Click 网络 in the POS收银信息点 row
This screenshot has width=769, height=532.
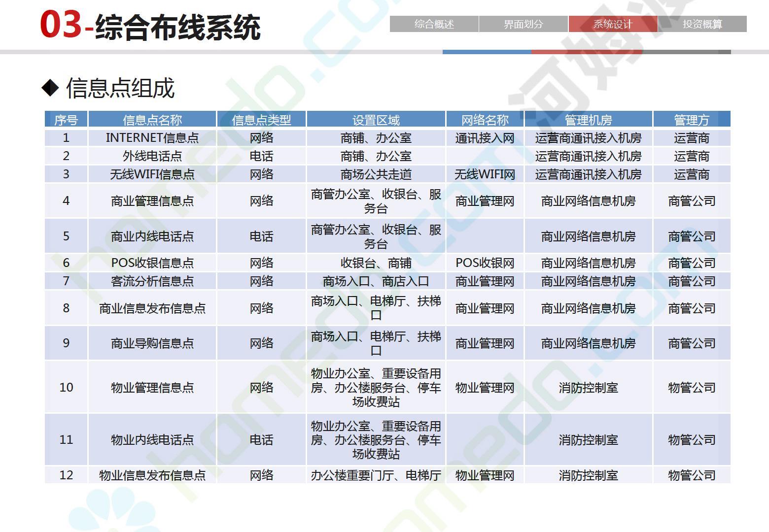pyautogui.click(x=261, y=263)
